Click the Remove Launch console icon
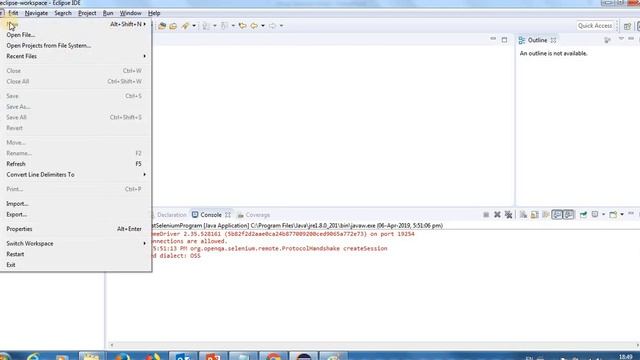Image resolution: width=640 pixels, height=360 pixels. pos(497,215)
